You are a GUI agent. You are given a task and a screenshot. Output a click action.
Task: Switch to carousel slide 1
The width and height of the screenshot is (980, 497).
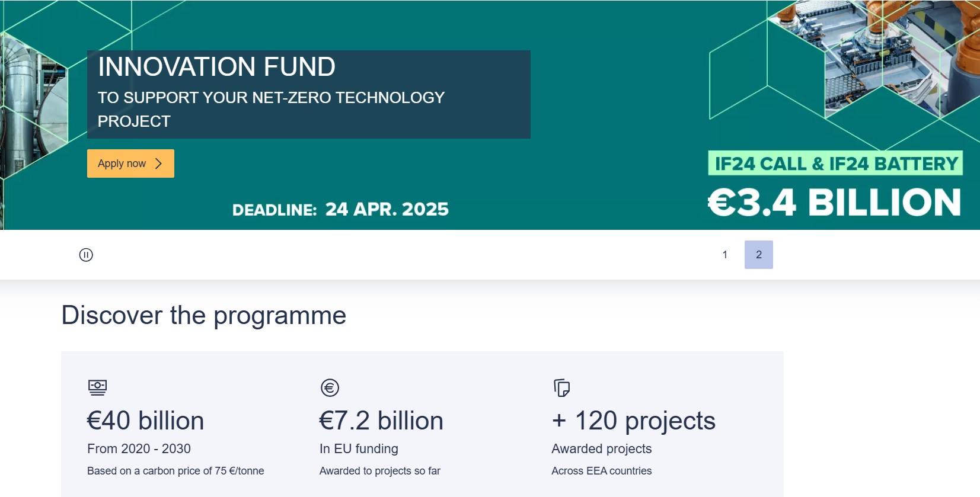point(724,255)
